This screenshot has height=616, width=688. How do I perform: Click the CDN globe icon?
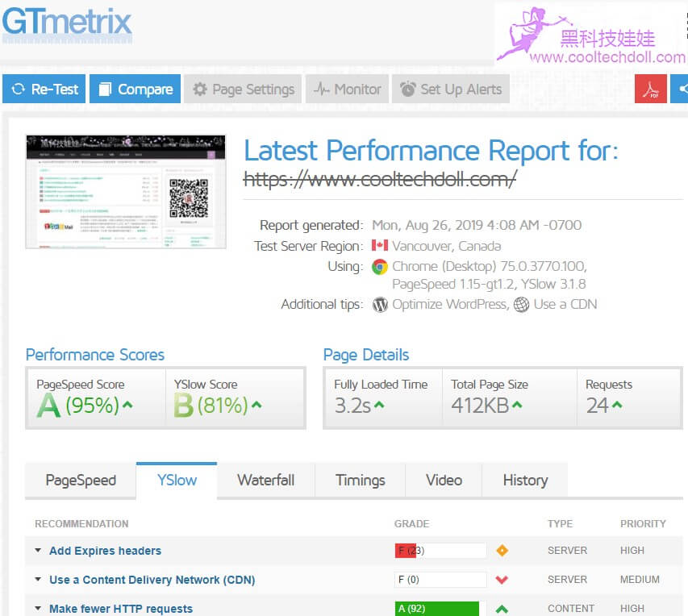[x=521, y=305]
